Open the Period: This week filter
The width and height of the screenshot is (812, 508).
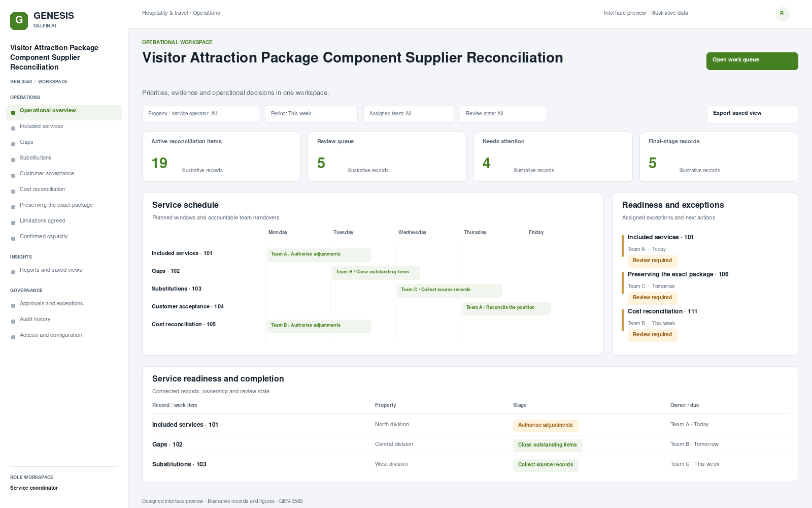point(311,114)
